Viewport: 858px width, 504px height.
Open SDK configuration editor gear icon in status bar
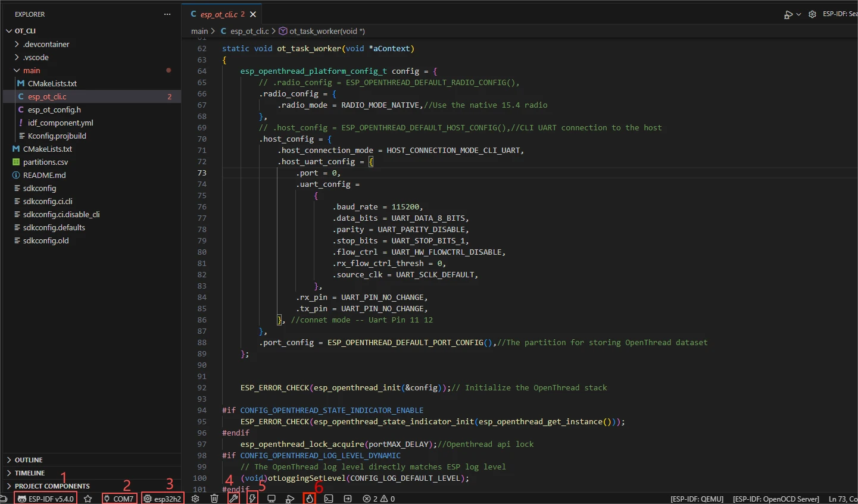[x=195, y=499]
